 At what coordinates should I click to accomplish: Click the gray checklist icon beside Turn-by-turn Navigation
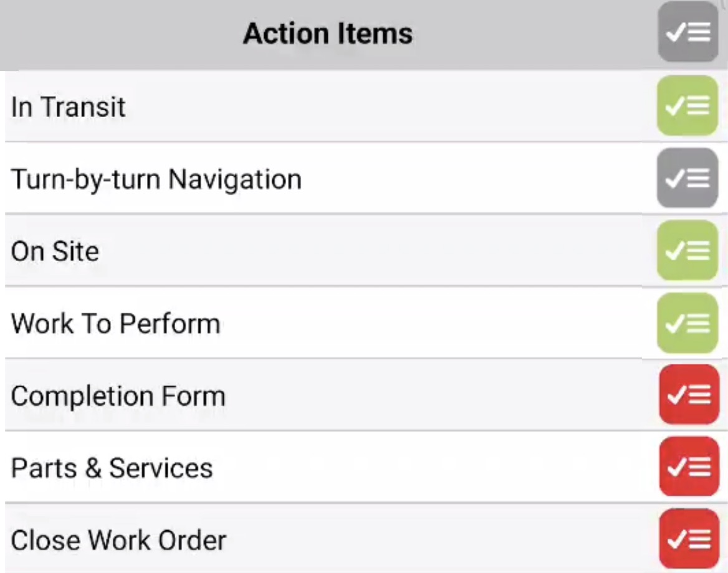(x=687, y=178)
